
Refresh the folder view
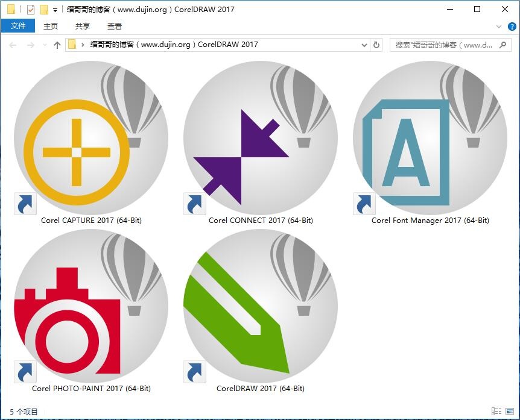376,45
